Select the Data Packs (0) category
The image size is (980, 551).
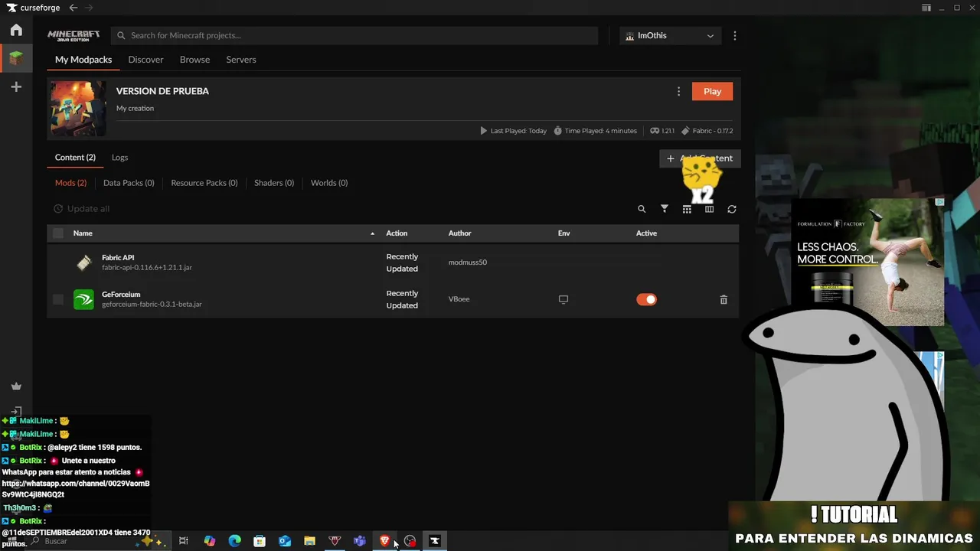pos(129,183)
